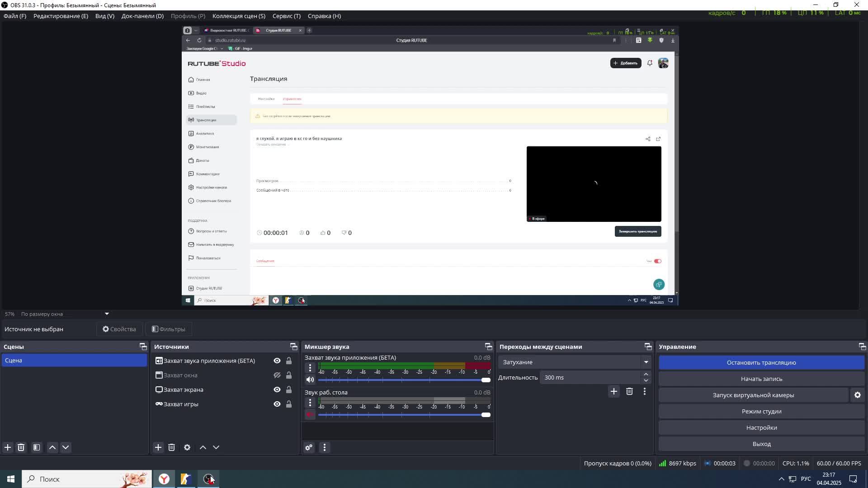The image size is (868, 488).
Task: Select Сцена in the Scenes list
Action: coord(74,360)
